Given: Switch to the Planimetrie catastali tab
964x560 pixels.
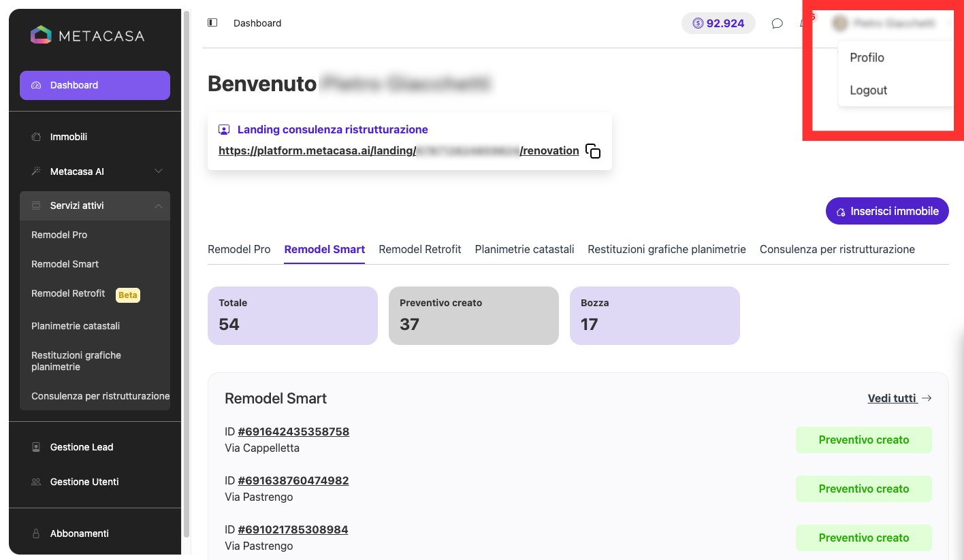Looking at the screenshot, I should pos(524,249).
